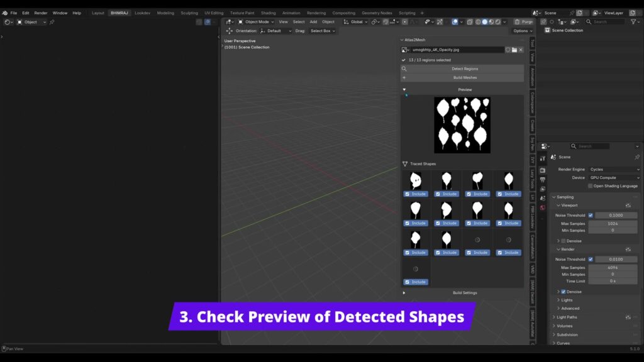Toggle X-ray view icon in header

tap(470, 22)
